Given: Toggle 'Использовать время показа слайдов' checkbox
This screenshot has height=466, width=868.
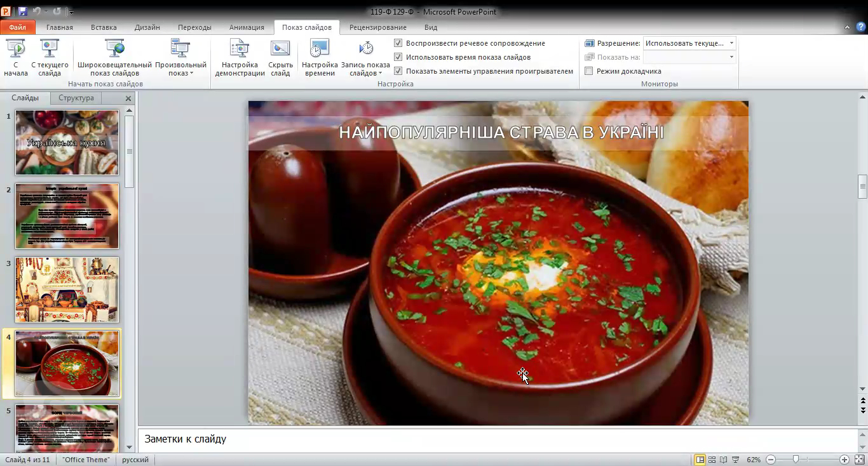Looking at the screenshot, I should pos(398,57).
